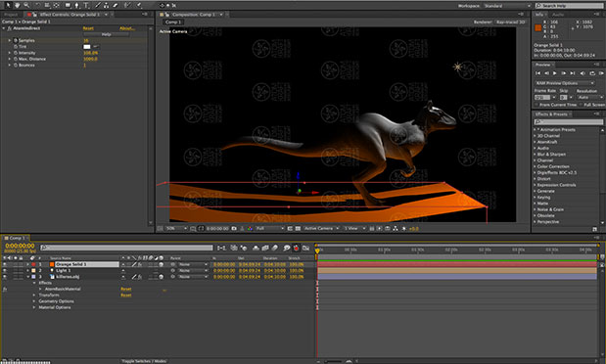
Task: Open the 1 View layout dropdown
Action: pyautogui.click(x=355, y=228)
